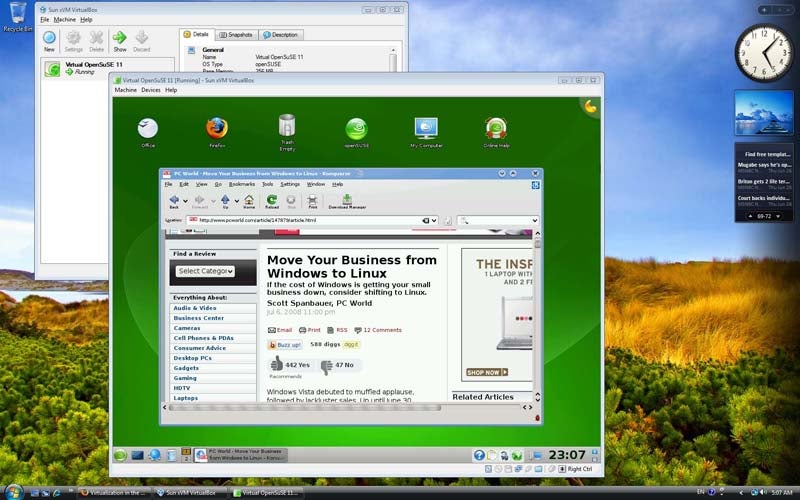Click the Settings gear icon in VirtualBox
This screenshot has width=800, height=500.
(x=73, y=38)
